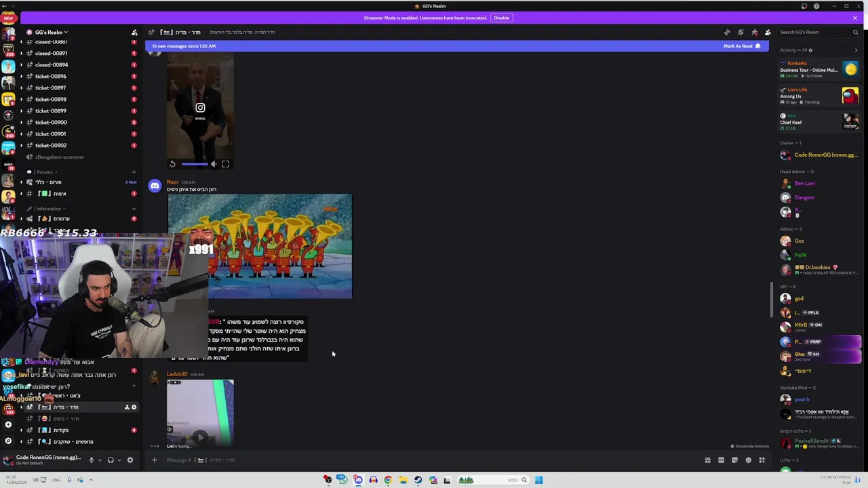Click Windows Start button
868x488 pixels.
tap(538, 480)
